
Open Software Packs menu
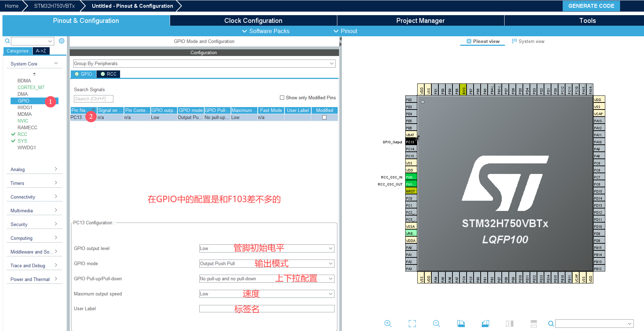click(x=266, y=31)
